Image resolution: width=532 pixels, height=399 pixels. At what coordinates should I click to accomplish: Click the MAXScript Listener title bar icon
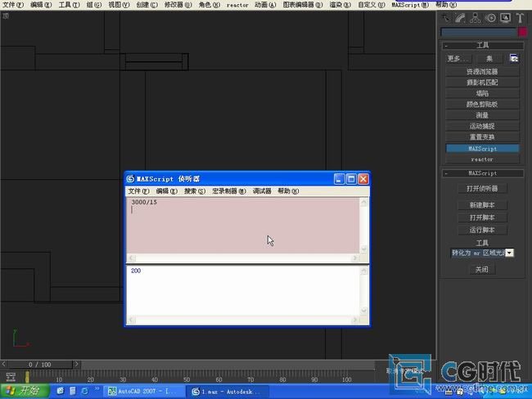131,179
